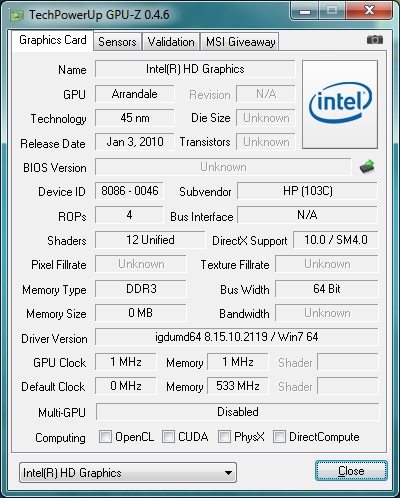Click the BIOS save chip icon
The width and height of the screenshot is (400, 498).
(367, 167)
